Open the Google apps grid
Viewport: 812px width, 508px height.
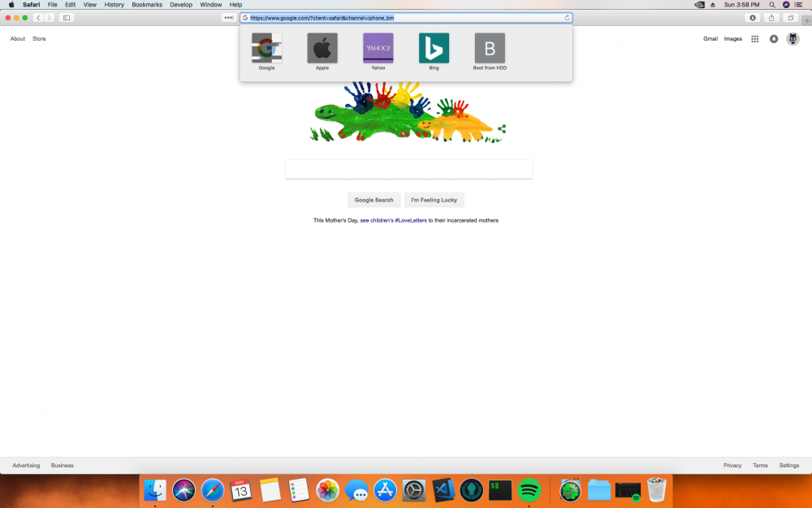755,39
